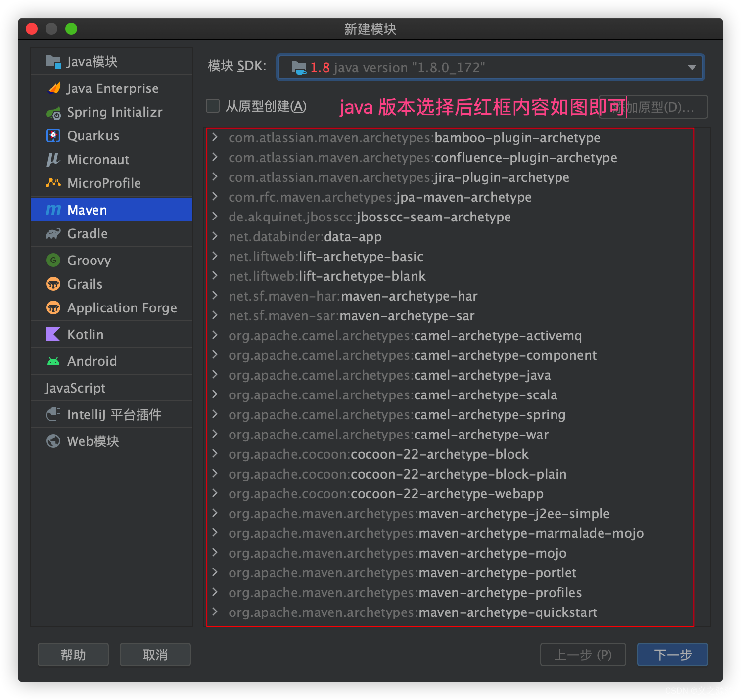
Task: Expand maven-archetype-portlet entry
Action: pos(215,572)
